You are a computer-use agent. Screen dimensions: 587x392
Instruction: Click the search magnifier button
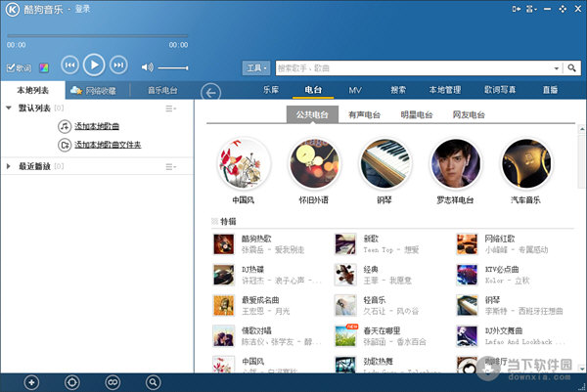pos(571,68)
